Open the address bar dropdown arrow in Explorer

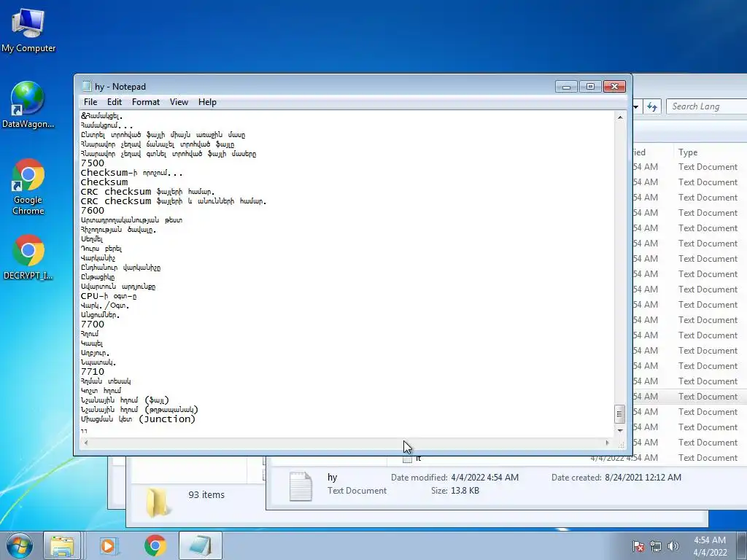(636, 106)
